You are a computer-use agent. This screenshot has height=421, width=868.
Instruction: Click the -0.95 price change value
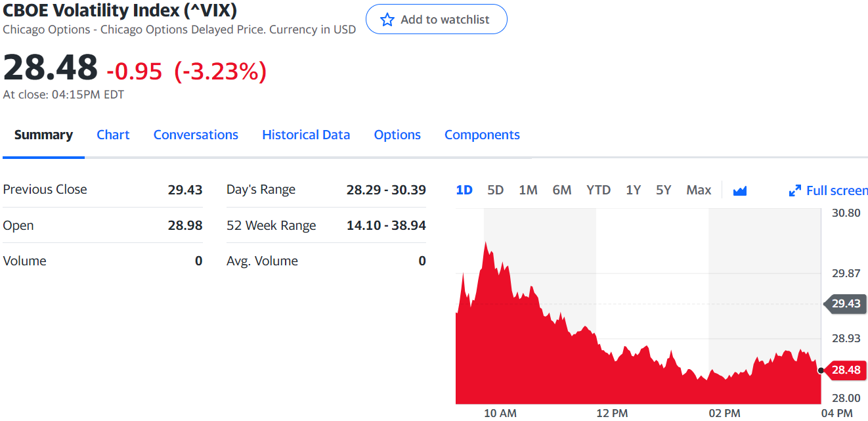[x=134, y=71]
